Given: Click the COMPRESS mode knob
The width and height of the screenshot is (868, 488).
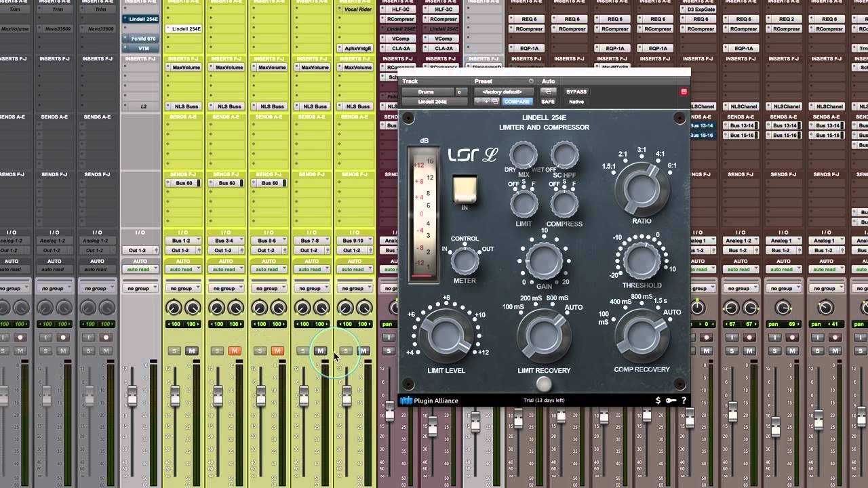Looking at the screenshot, I should 564,204.
